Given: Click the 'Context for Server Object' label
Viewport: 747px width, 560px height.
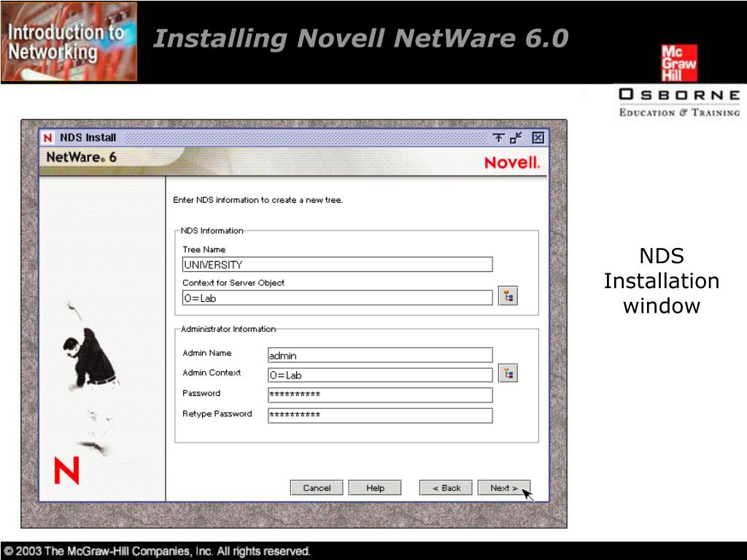Looking at the screenshot, I should (233, 283).
